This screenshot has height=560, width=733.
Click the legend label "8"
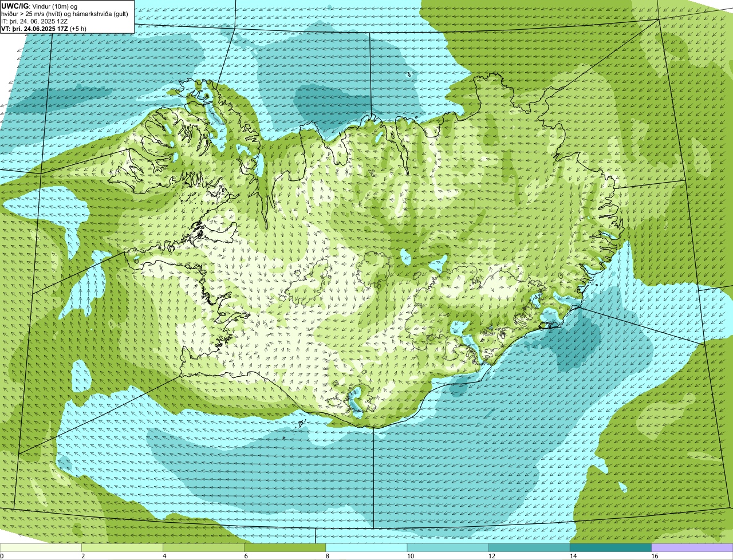point(328,556)
